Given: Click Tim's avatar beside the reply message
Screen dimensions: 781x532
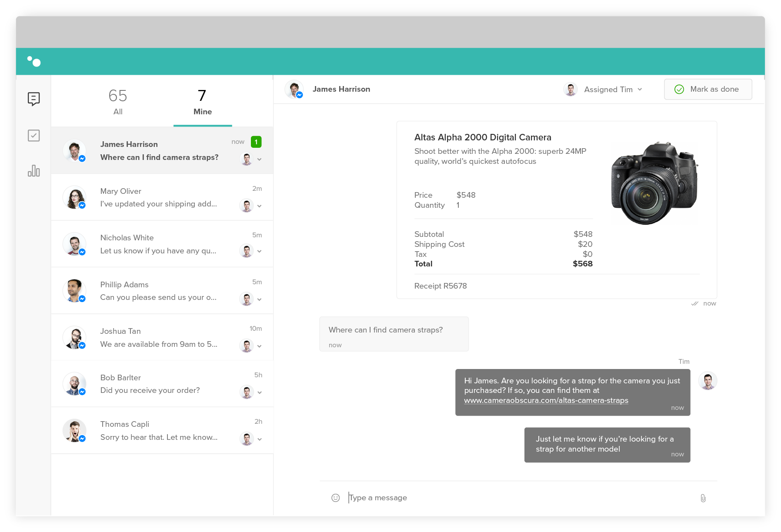Looking at the screenshot, I should 708,381.
